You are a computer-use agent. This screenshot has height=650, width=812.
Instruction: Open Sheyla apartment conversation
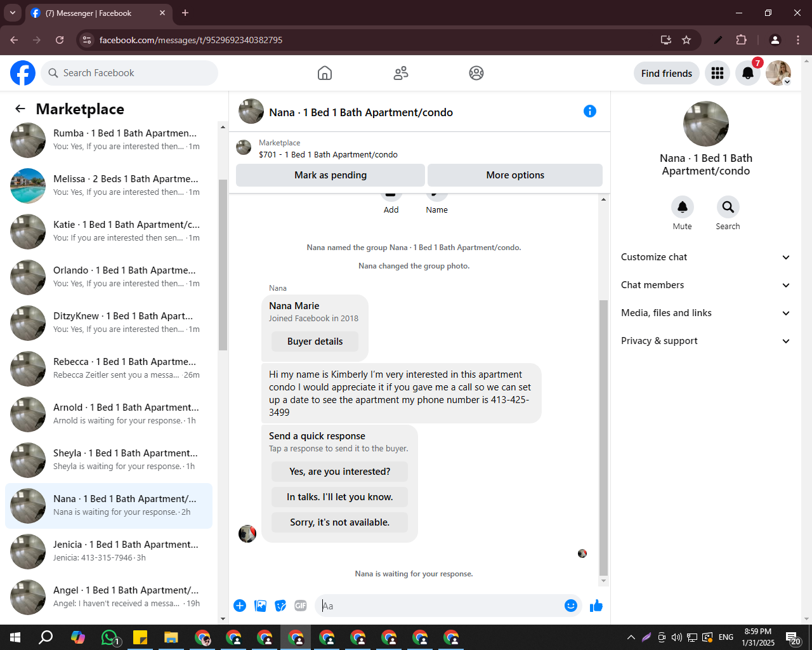(x=109, y=460)
